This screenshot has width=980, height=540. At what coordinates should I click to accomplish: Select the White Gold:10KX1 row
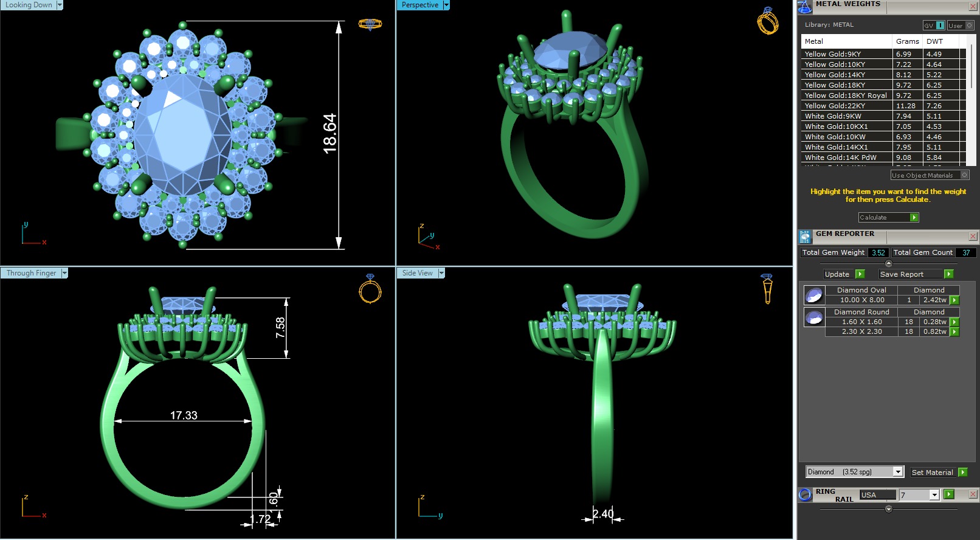pos(883,126)
